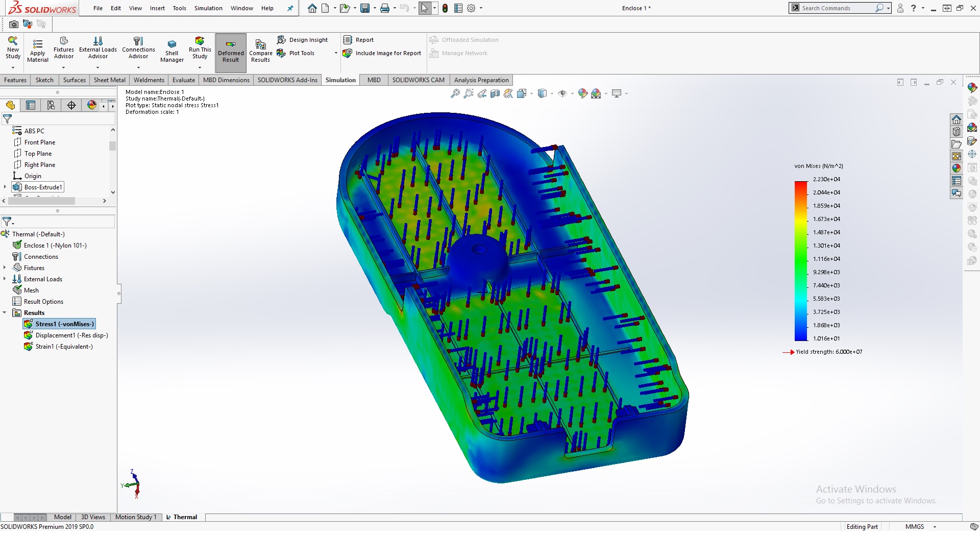
Task: Select Displacement1 result plot
Action: (x=71, y=335)
